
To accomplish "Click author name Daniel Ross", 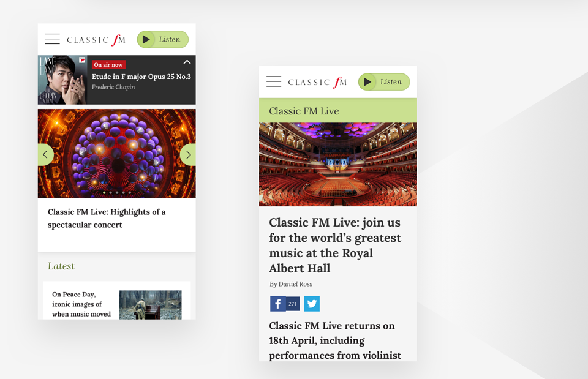I will pos(295,284).
